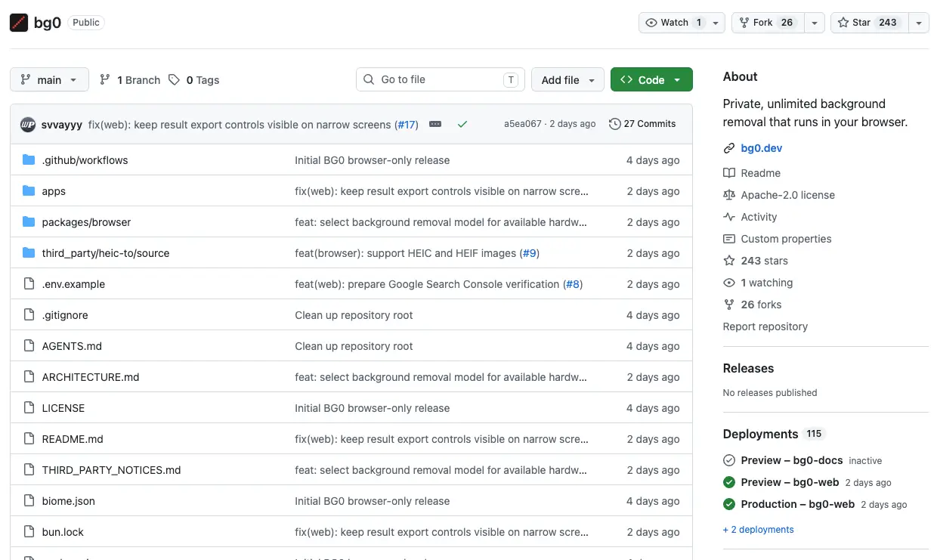Click the scale icon for Apache-2.0 license
The width and height of the screenshot is (937, 560).
[729, 195]
